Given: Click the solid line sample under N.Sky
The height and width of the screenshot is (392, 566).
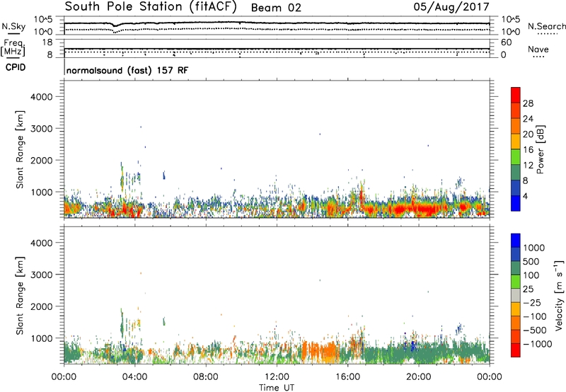Looking at the screenshot, I should pos(13,34).
